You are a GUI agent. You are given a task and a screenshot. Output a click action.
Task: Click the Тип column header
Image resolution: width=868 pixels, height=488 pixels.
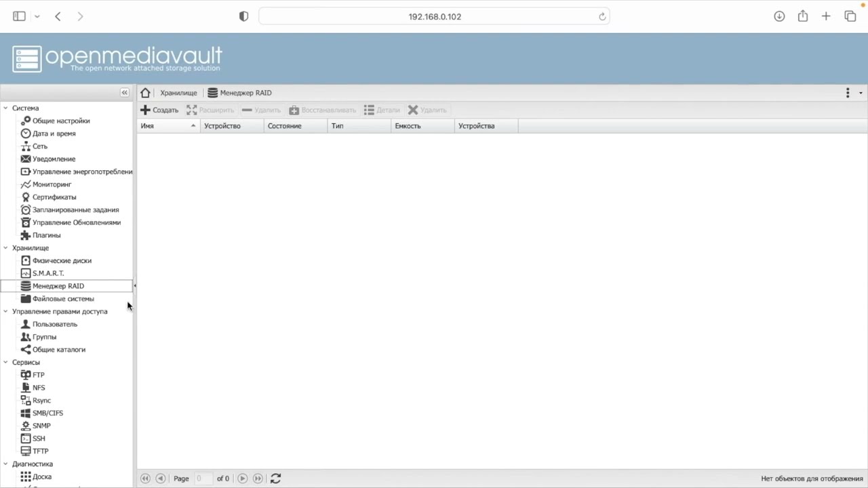pyautogui.click(x=359, y=126)
